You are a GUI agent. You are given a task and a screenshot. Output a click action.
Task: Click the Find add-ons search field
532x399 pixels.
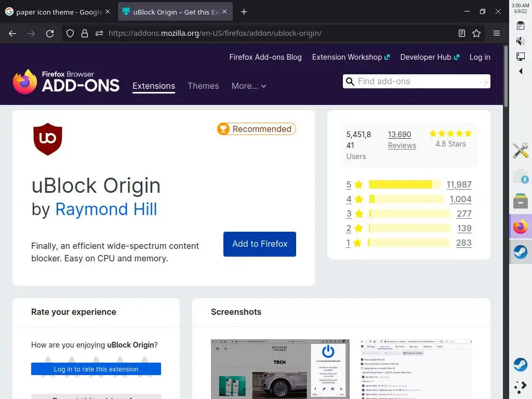coord(416,82)
